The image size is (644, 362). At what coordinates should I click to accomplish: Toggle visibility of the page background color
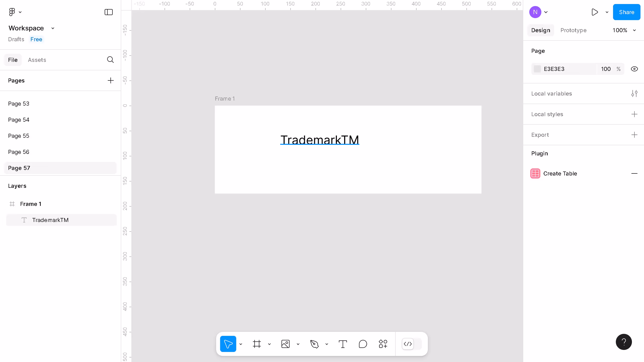click(x=635, y=69)
